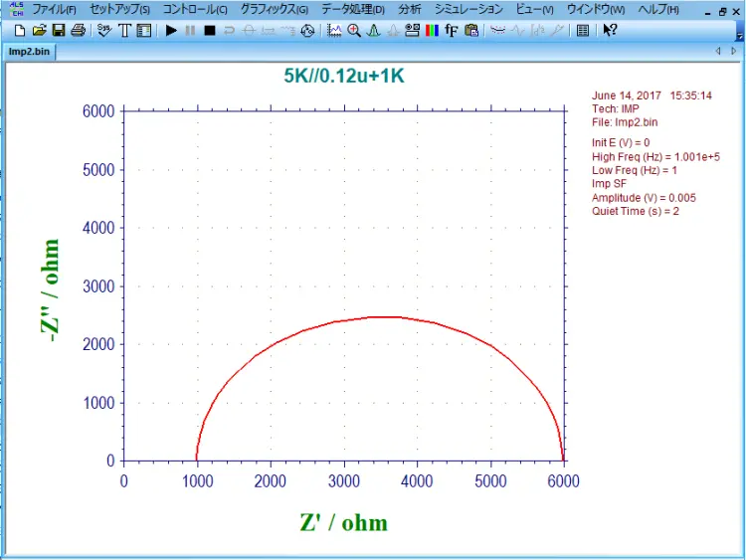Open the ビュー(V) menu
Viewport: 746px width, 560px height.
535,10
